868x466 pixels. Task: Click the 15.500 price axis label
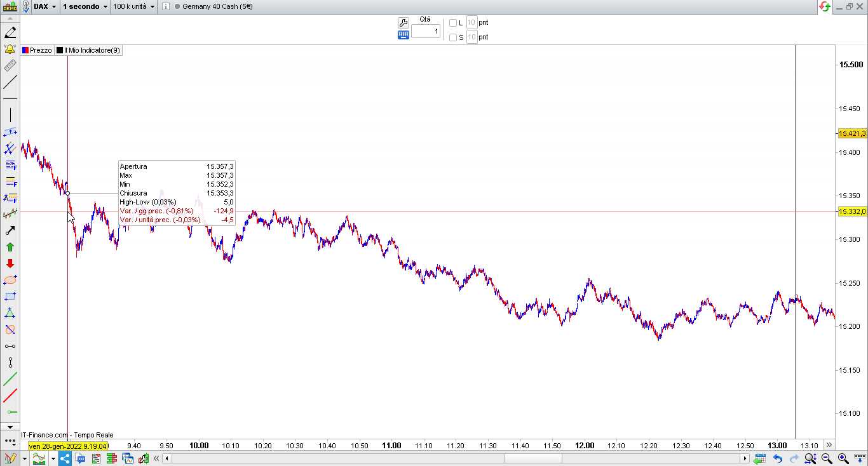coord(851,65)
